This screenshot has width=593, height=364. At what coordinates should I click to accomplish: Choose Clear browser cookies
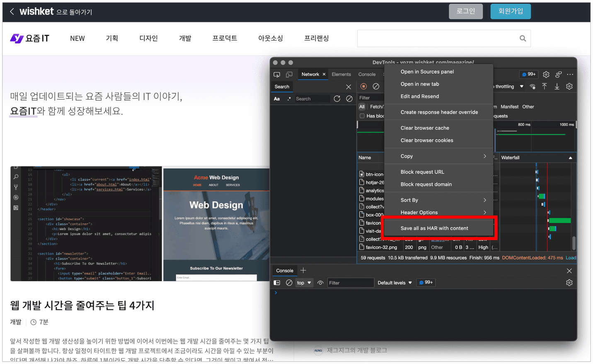[439, 140]
